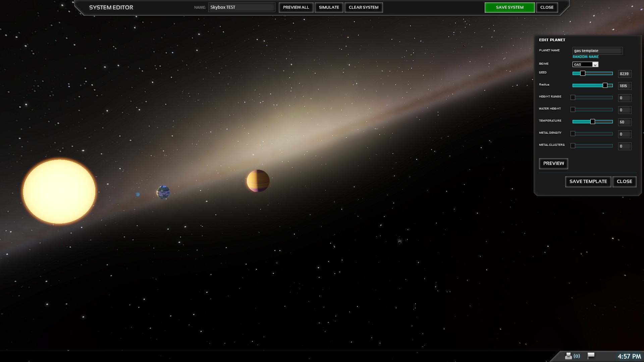
Task: Click the Height Range value field
Action: (625, 98)
